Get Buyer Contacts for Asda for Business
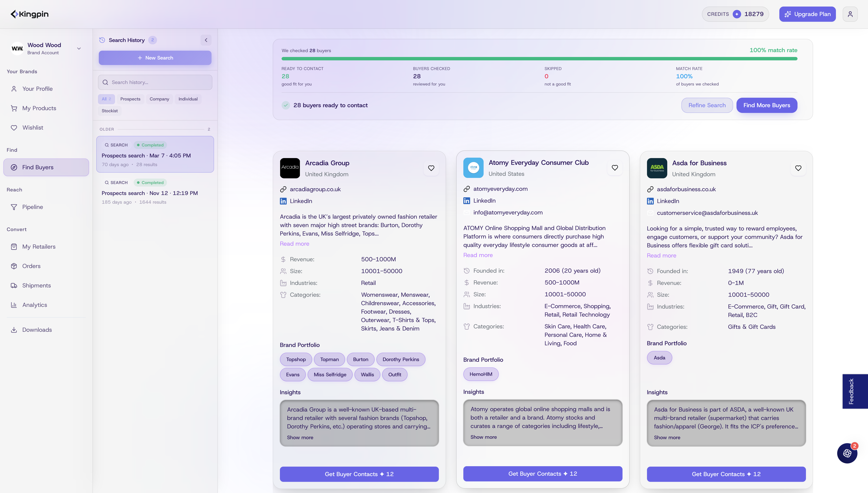This screenshot has height=493, width=868. (x=726, y=474)
